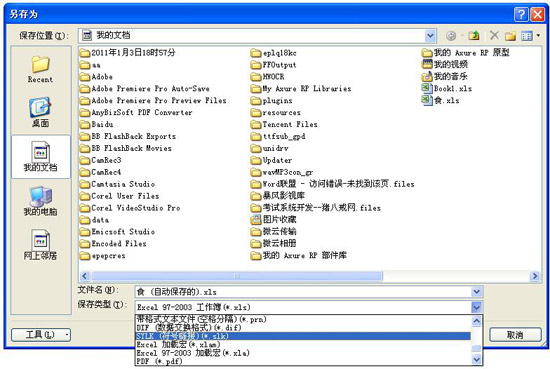Select the Updater folder
This screenshot has width=550, height=369.
[271, 160]
